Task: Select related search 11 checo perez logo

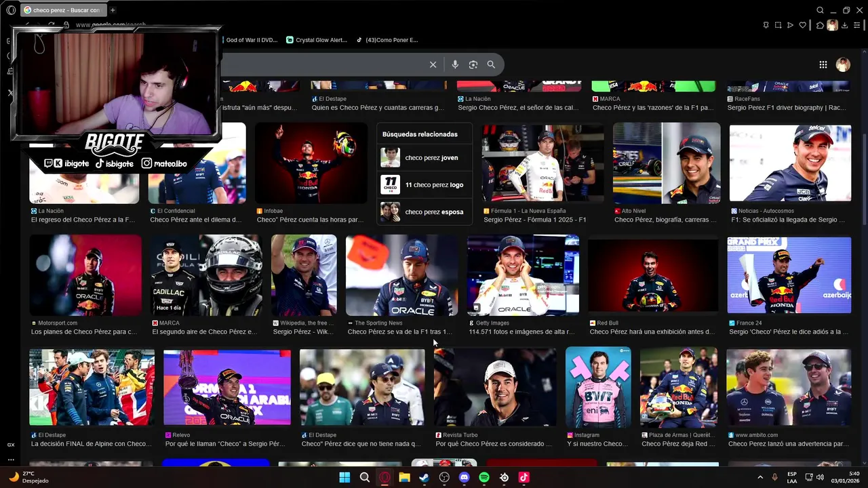Action: (x=424, y=184)
